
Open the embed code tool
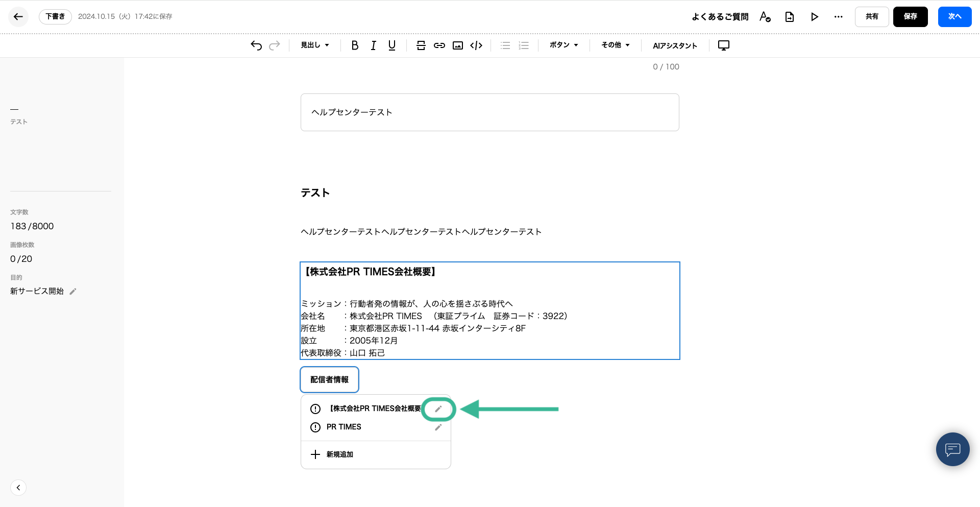(x=476, y=45)
